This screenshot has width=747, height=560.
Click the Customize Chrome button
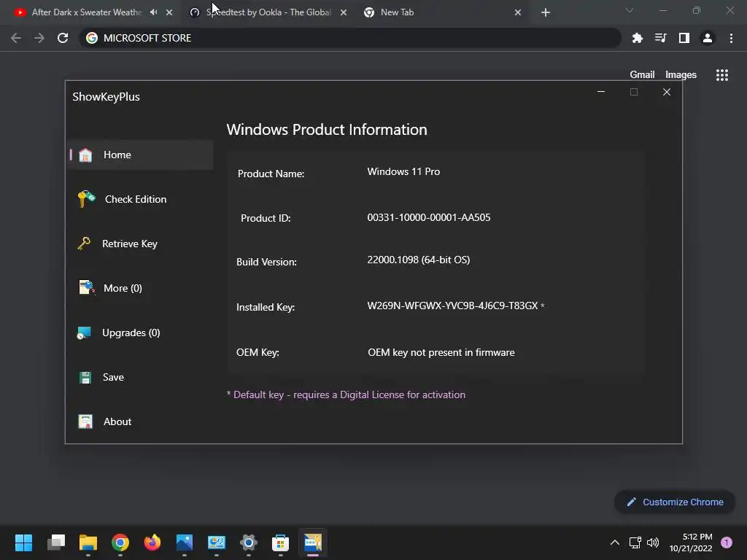pyautogui.click(x=675, y=502)
